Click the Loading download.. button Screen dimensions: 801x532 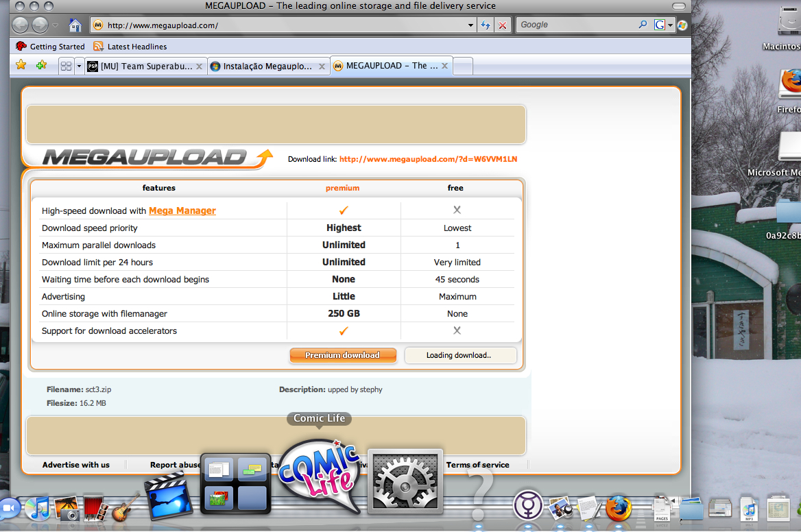tap(460, 355)
